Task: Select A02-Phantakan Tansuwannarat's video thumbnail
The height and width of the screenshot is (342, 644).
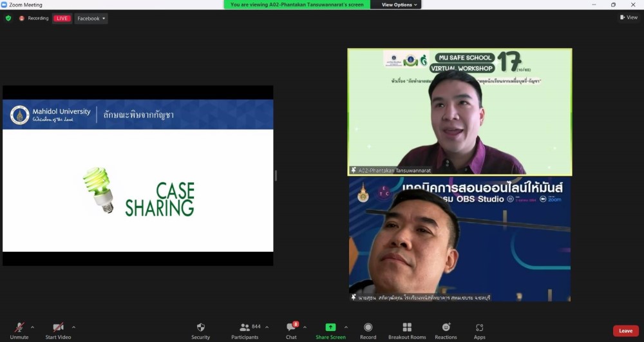Action: pyautogui.click(x=459, y=112)
